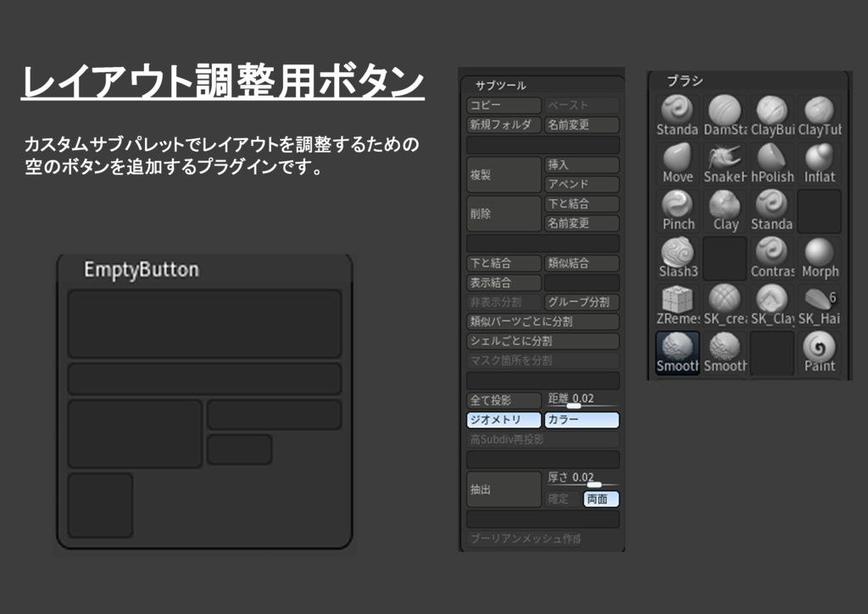Click the unhighlighted Smooth brush
Image resolution: width=868 pixels, height=614 pixels.
pyautogui.click(x=725, y=353)
